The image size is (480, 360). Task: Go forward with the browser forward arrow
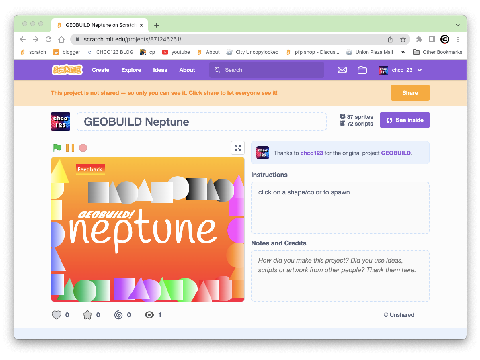(36, 39)
